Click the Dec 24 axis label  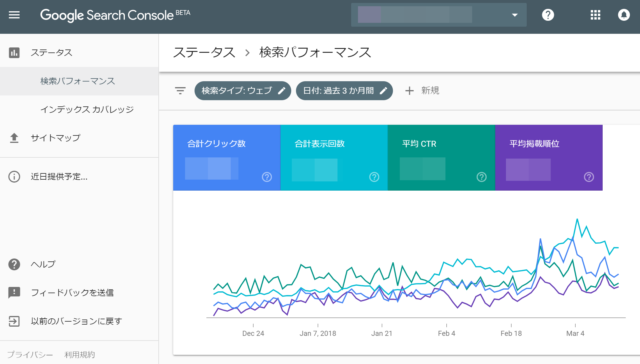tap(253, 333)
